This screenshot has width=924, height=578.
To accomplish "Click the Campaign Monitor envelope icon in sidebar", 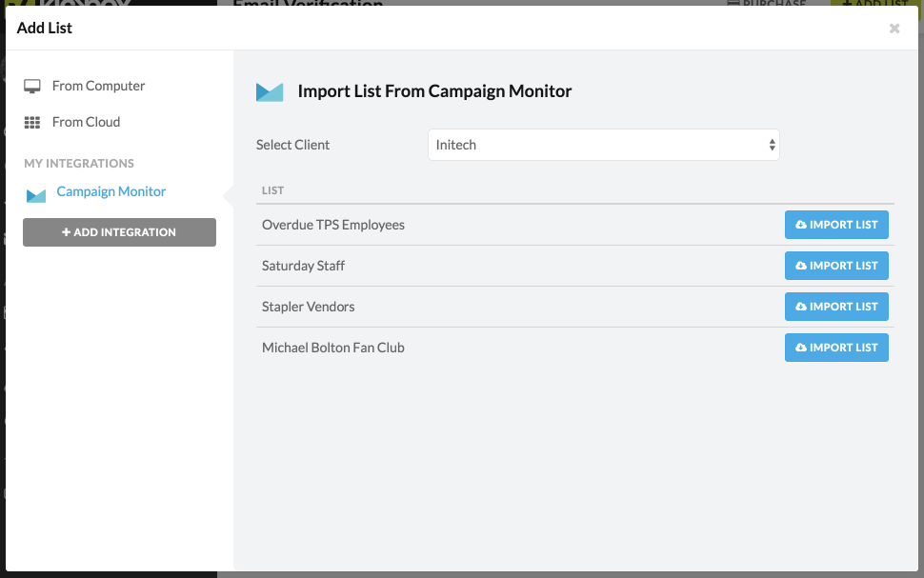I will click(36, 195).
